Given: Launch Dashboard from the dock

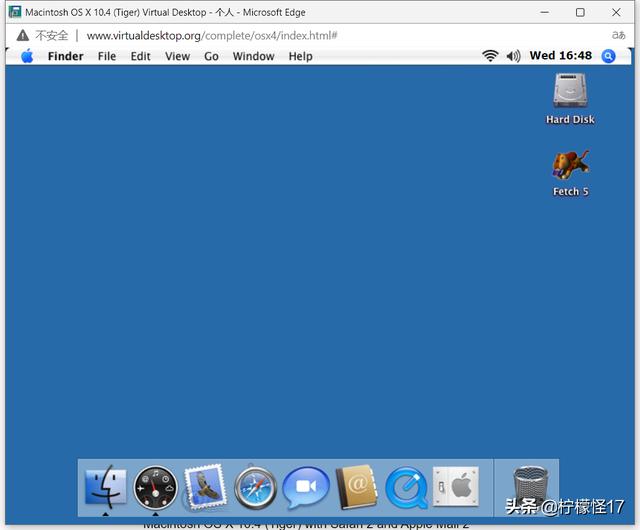Looking at the screenshot, I should (156, 488).
